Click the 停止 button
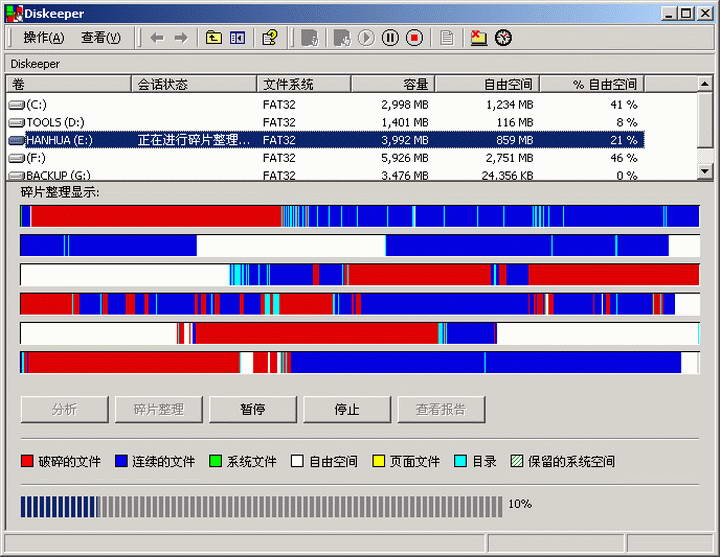The height and width of the screenshot is (557, 720). (347, 409)
